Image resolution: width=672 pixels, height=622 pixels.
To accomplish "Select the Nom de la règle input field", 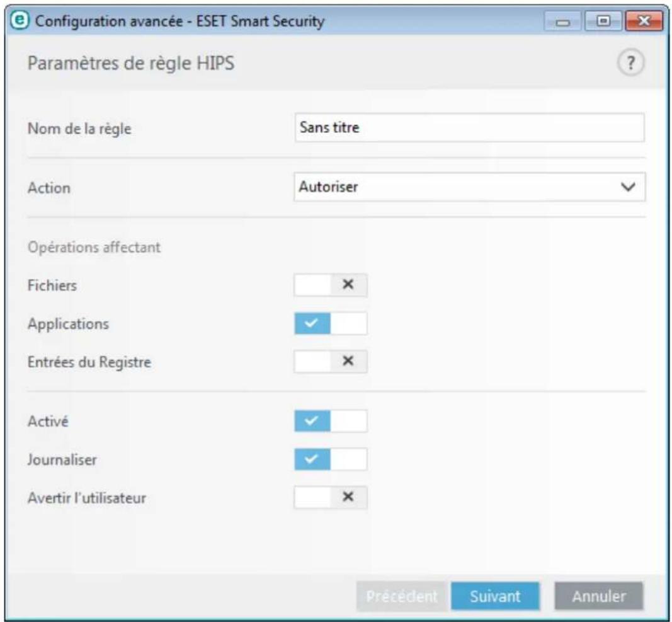I will point(469,127).
